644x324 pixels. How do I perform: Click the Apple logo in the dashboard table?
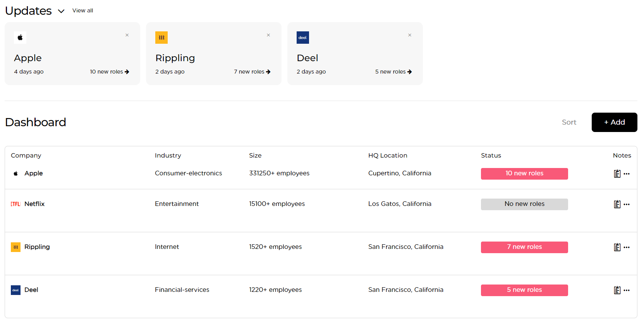click(15, 173)
